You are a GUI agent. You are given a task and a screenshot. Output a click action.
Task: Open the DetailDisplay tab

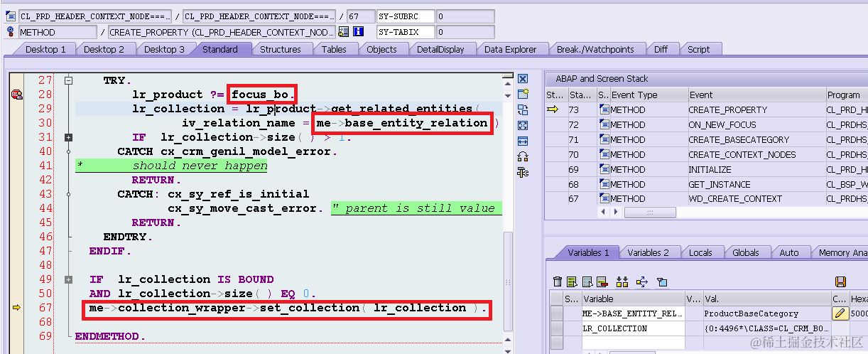(x=440, y=49)
